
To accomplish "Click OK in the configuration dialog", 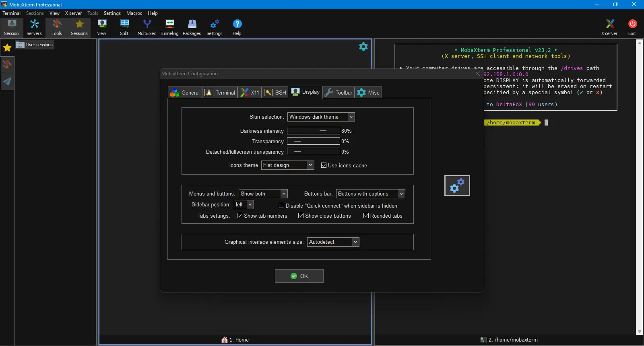I will 299,276.
